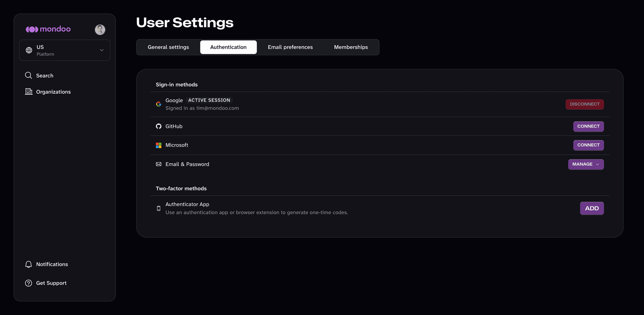Switch to the Memberships tab
The width and height of the screenshot is (644, 315).
point(351,47)
